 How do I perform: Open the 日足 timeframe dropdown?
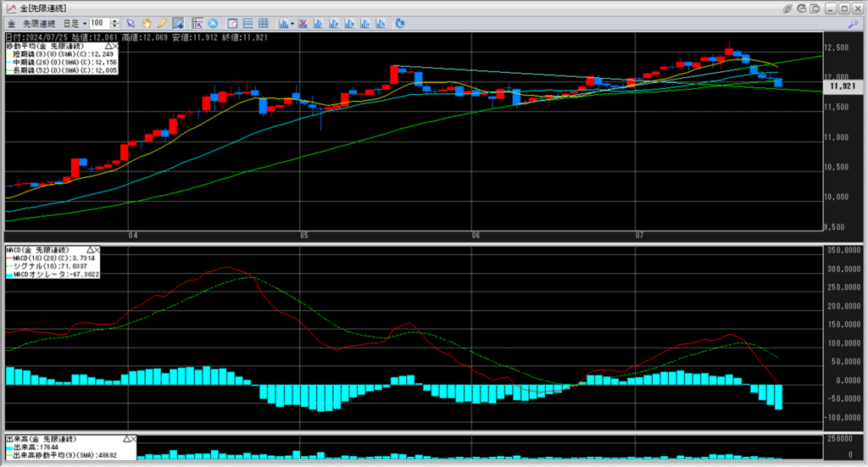click(85, 23)
